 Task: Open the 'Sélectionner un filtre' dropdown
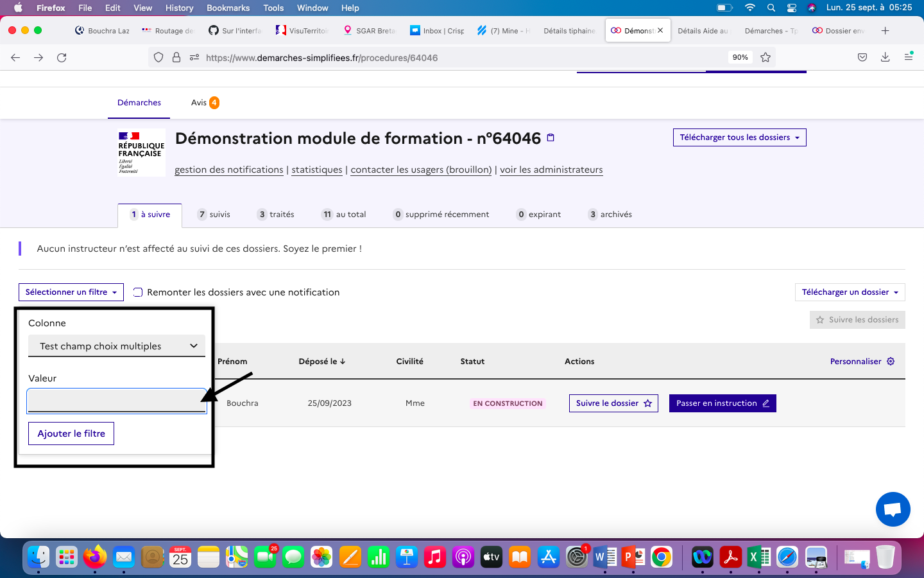click(71, 292)
